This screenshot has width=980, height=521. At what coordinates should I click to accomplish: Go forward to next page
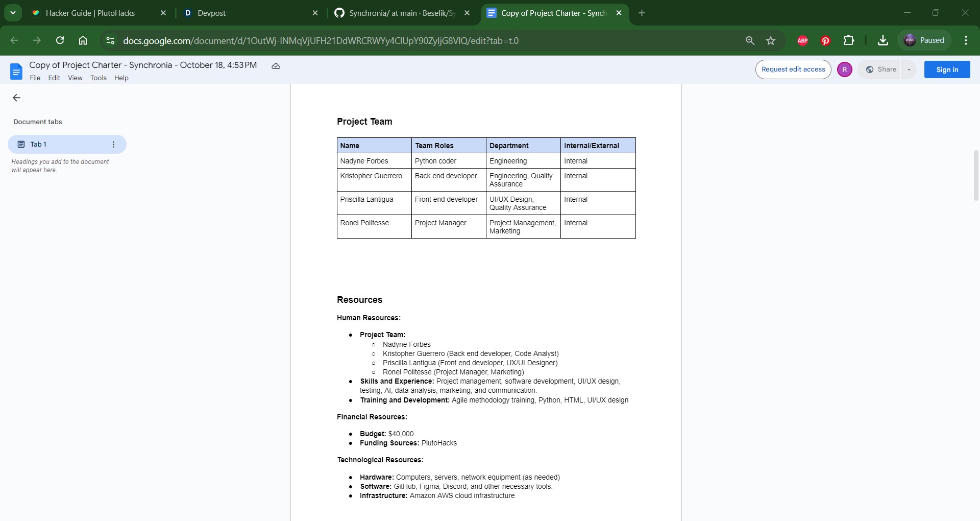pos(37,40)
